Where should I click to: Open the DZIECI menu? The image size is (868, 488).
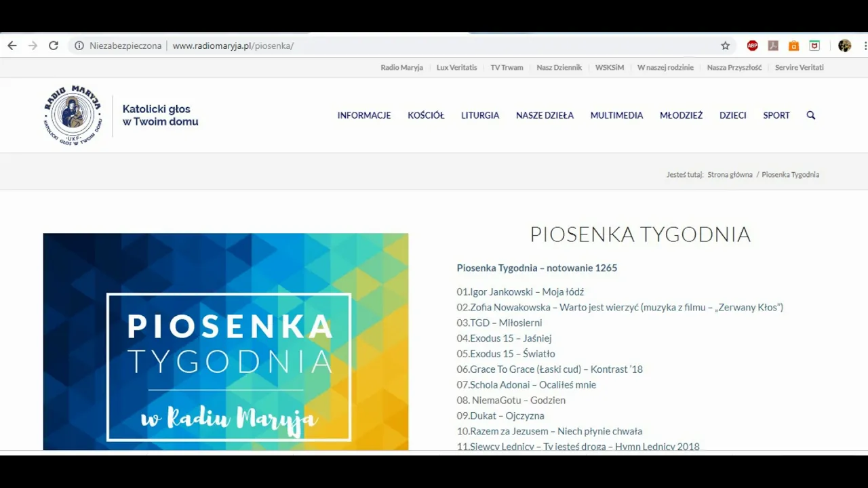(x=732, y=115)
